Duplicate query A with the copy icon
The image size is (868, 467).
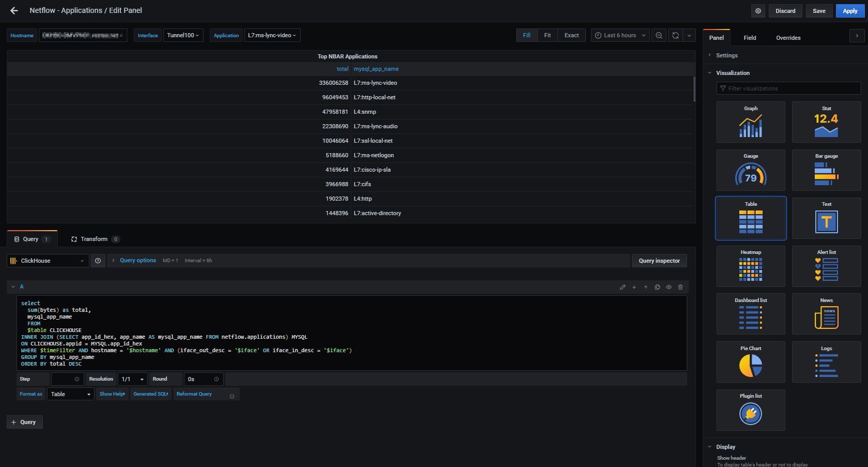[657, 287]
